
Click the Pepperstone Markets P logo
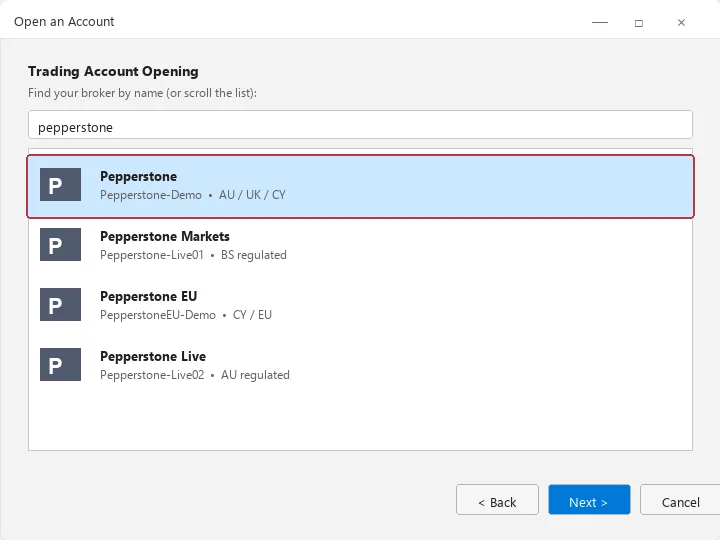(60, 245)
